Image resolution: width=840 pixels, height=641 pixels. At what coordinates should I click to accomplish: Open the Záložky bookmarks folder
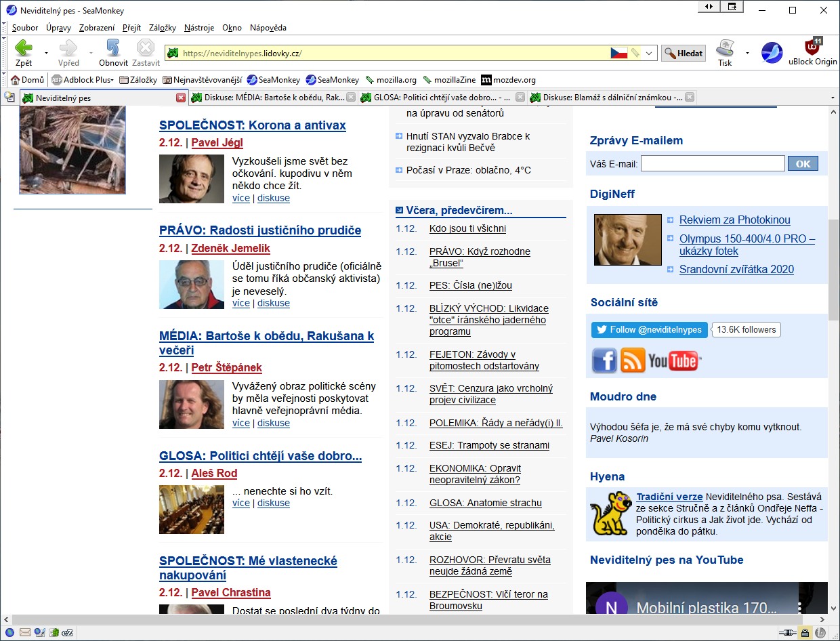[138, 80]
